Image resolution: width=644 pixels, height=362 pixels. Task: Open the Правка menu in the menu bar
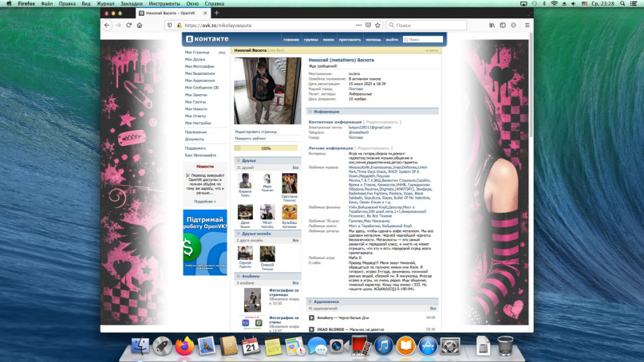(x=67, y=3)
